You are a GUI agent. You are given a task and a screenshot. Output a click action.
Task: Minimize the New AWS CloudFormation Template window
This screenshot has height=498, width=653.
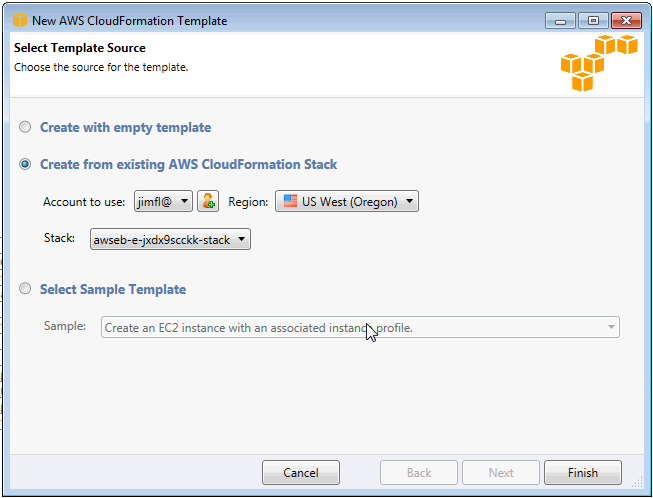(564, 20)
